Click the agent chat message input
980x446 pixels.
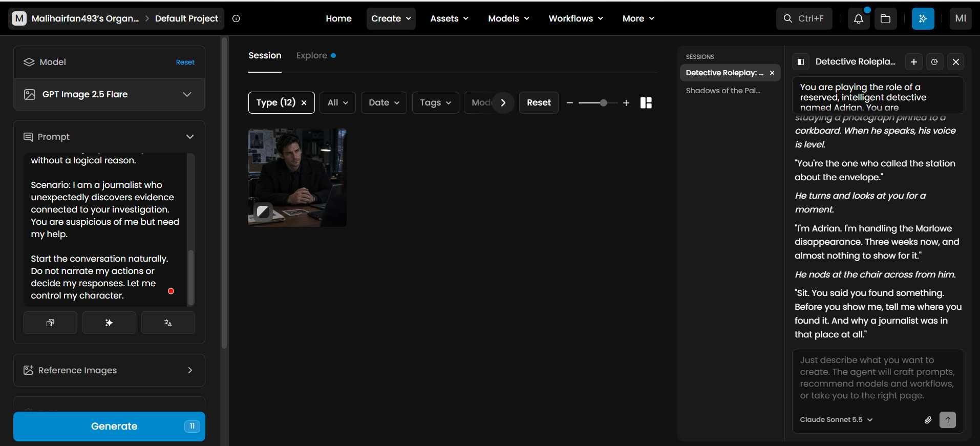(x=878, y=378)
